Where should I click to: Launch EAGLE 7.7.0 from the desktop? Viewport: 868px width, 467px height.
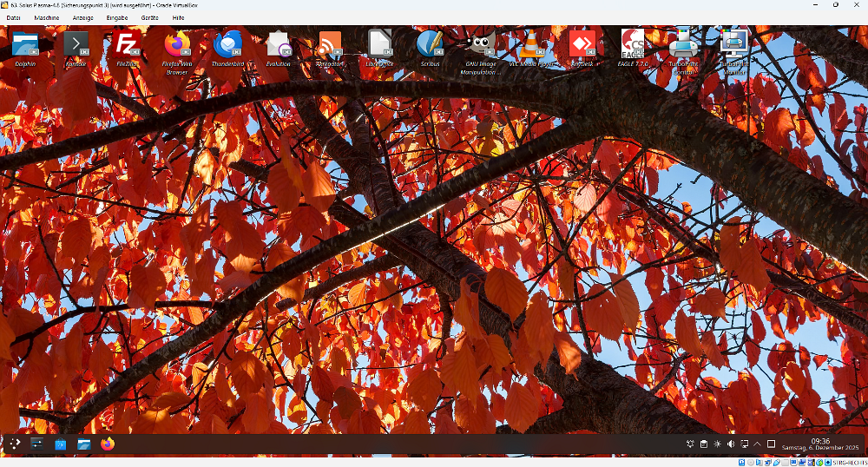click(633, 44)
